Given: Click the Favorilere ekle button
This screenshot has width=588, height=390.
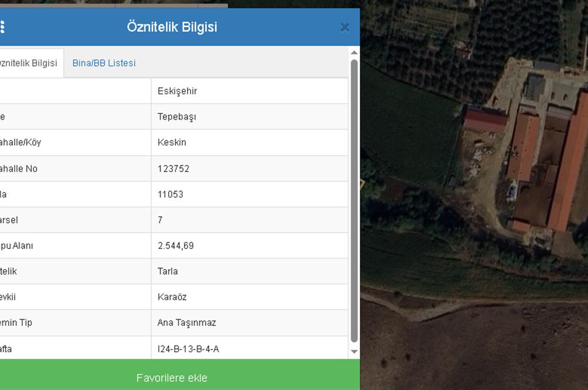Looking at the screenshot, I should [172, 378].
